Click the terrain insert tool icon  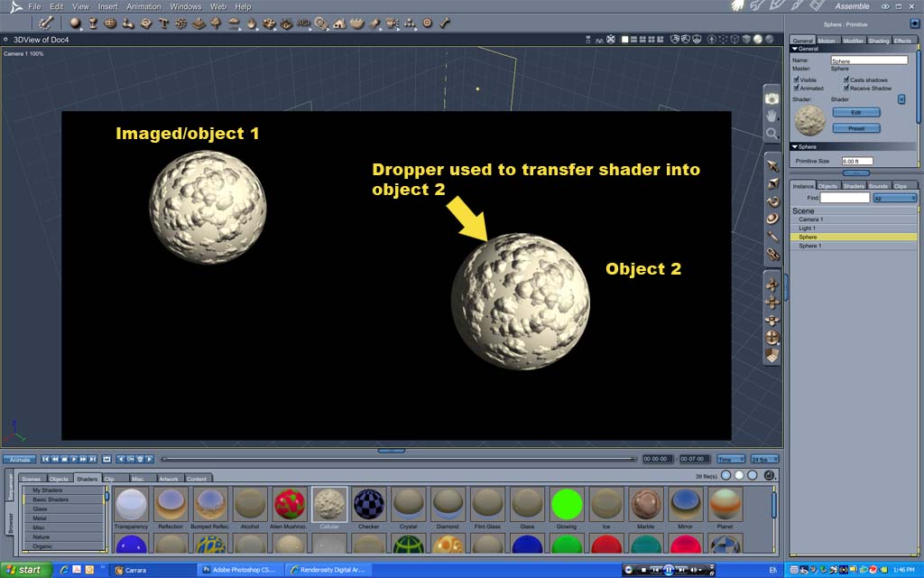(199, 23)
